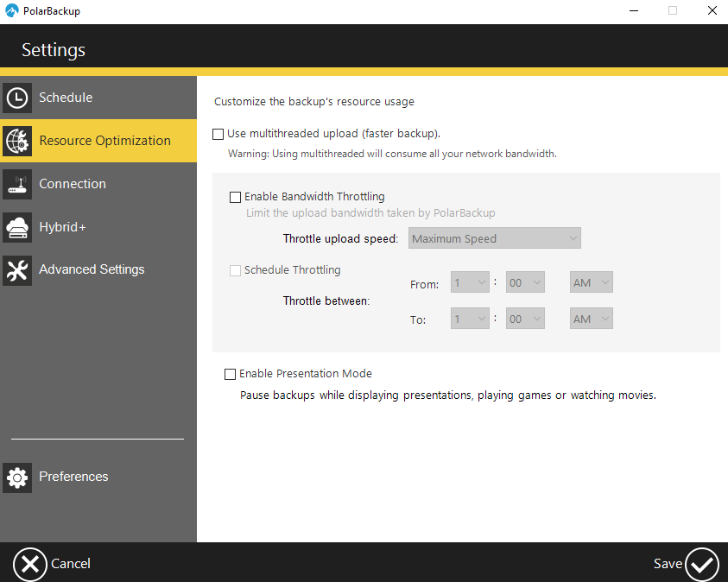This screenshot has height=582, width=728.
Task: Click the 'To:' label
Action: click(x=418, y=319)
